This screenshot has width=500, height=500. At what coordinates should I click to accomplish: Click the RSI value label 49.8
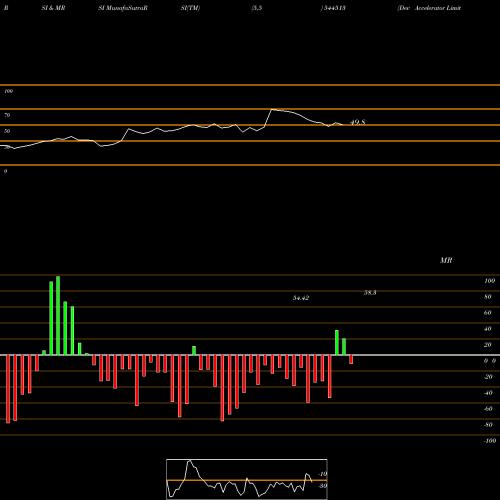[x=358, y=122]
